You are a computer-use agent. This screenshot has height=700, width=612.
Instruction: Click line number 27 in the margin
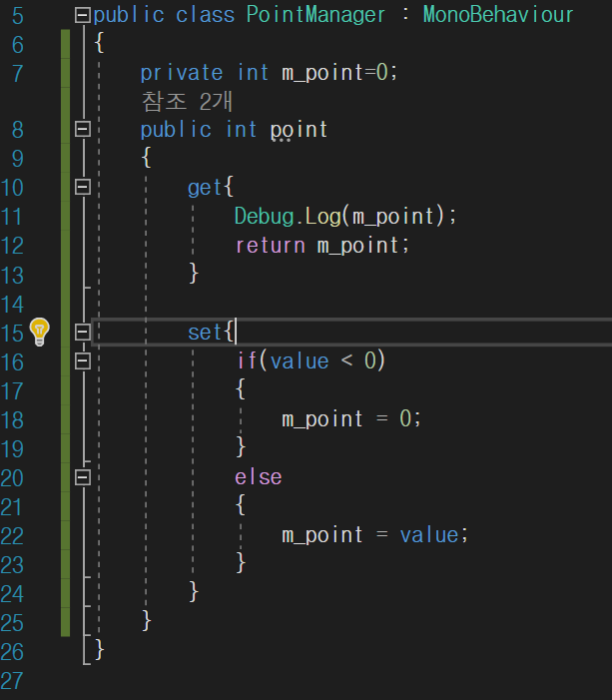pos(12,681)
